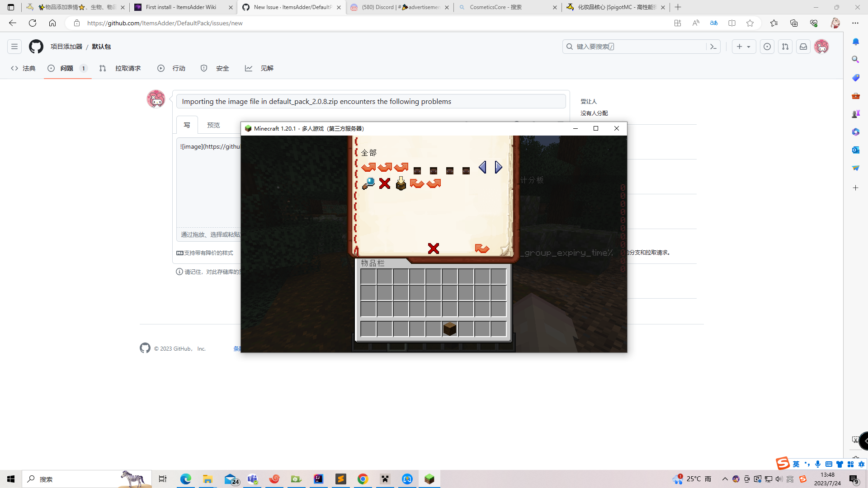Click the 默认包 repository link in the breadcrumb
Viewport: 868px width, 488px height.
[101, 47]
